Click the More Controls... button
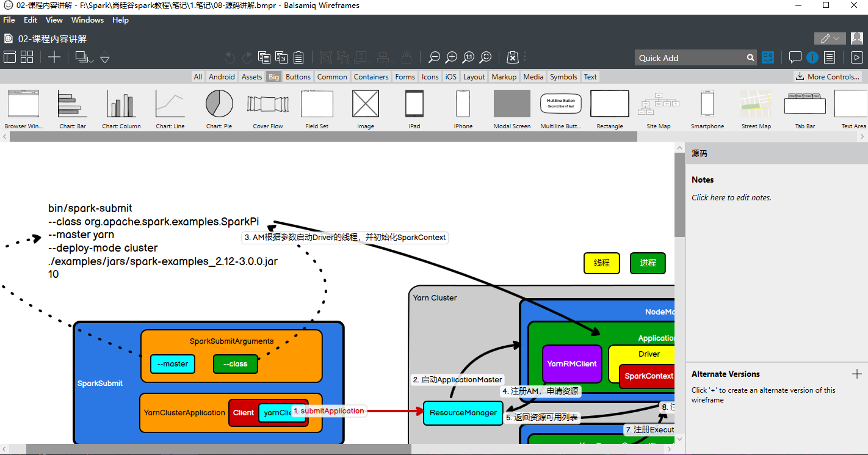The image size is (868, 455). click(x=828, y=77)
